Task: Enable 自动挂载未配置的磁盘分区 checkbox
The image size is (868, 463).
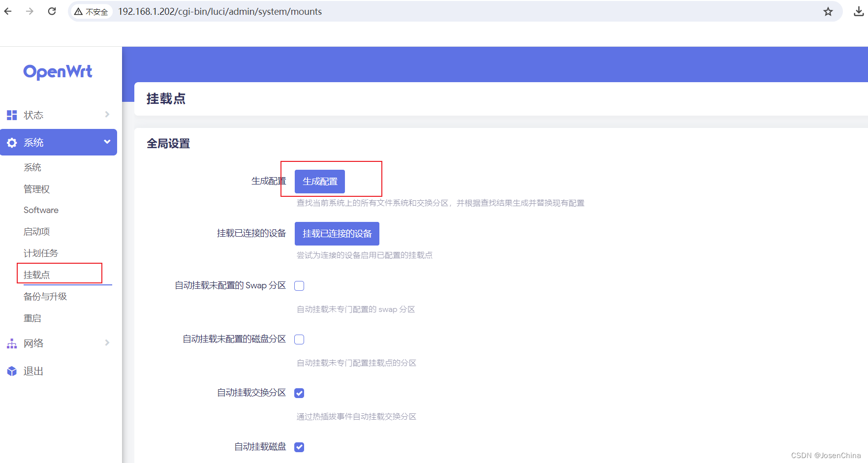Action: [299, 340]
